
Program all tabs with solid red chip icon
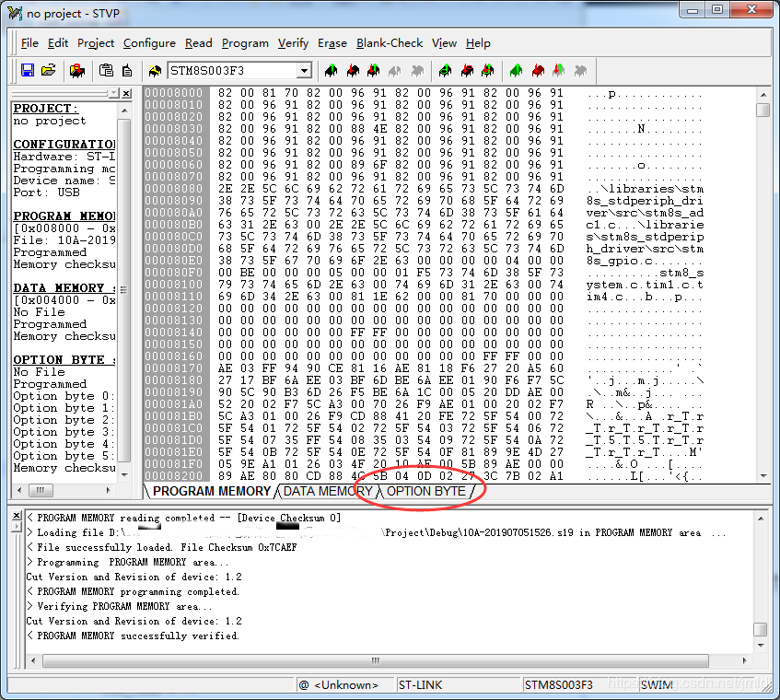coord(538,71)
